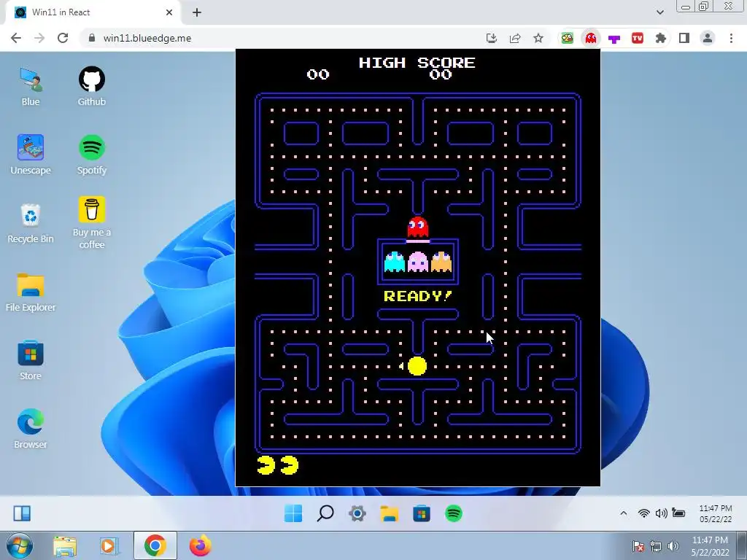Launch the Browser Edge desktop icon
The width and height of the screenshot is (747, 560).
tap(31, 429)
